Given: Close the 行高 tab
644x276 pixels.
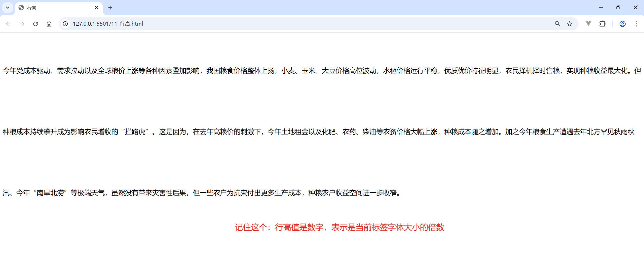Looking at the screenshot, I should click(x=97, y=8).
